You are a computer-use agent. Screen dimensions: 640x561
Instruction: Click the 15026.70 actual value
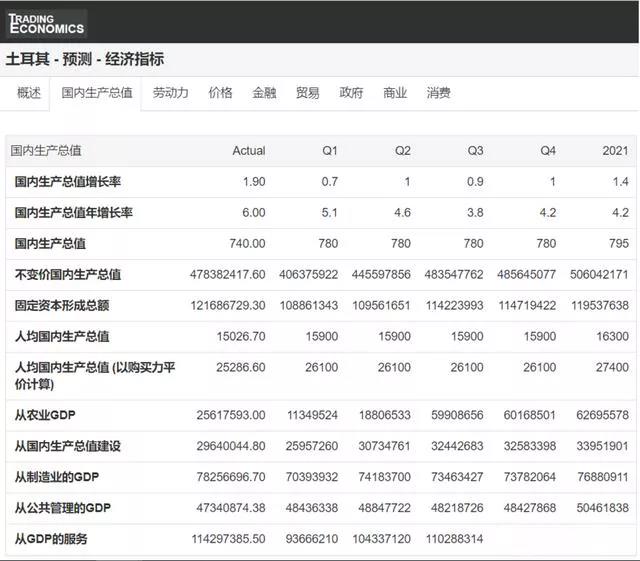[241, 336]
